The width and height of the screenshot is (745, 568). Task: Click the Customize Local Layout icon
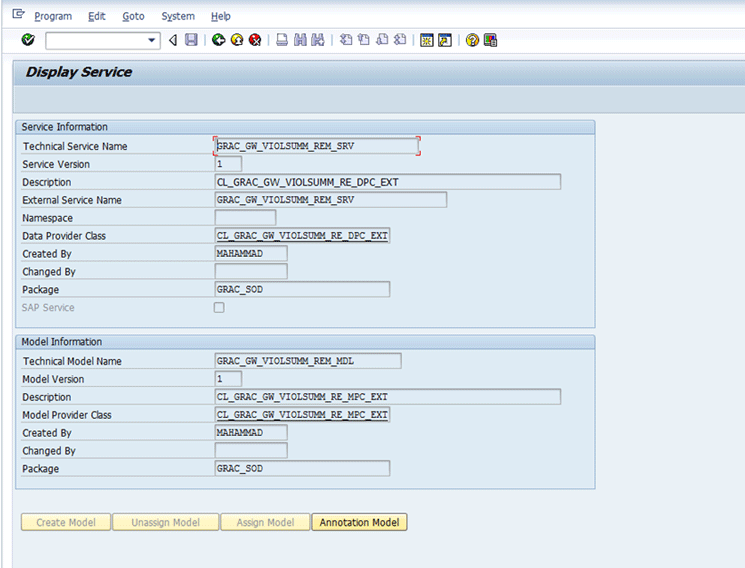coord(490,40)
